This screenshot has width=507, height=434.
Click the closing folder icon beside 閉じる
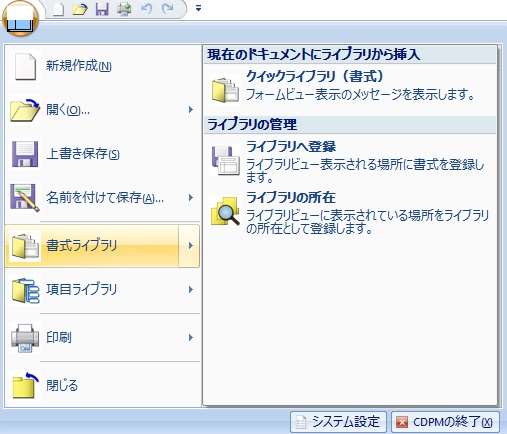point(25,385)
